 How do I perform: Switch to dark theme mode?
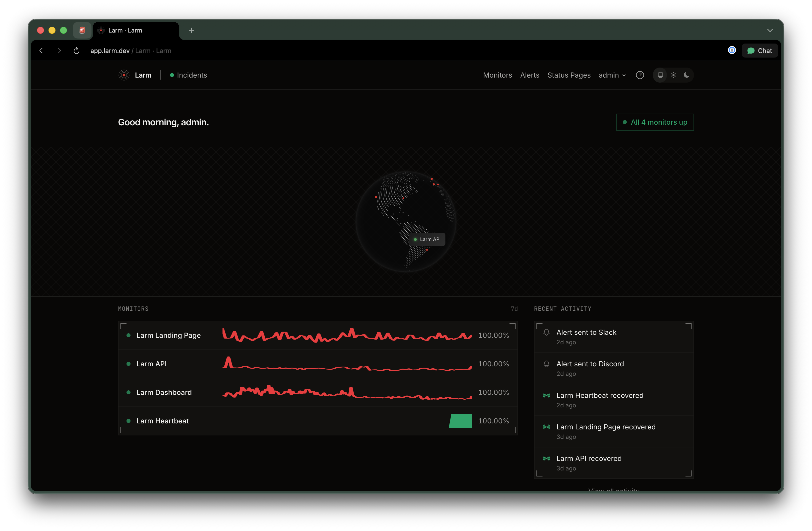pyautogui.click(x=686, y=75)
